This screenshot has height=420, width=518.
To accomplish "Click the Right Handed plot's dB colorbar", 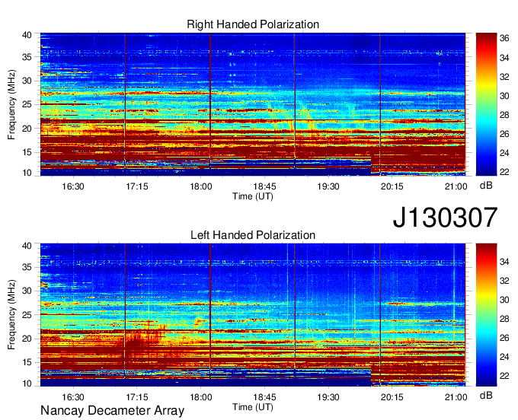I will [x=486, y=104].
